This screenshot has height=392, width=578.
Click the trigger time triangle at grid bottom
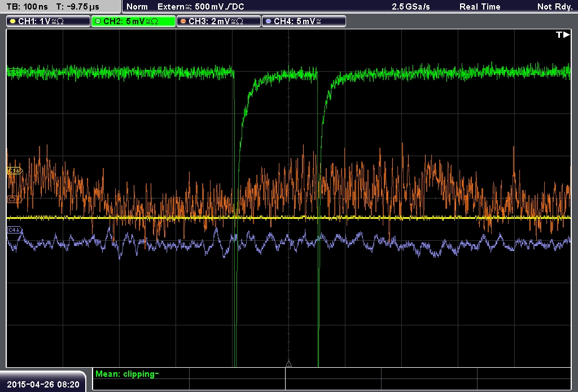click(288, 364)
